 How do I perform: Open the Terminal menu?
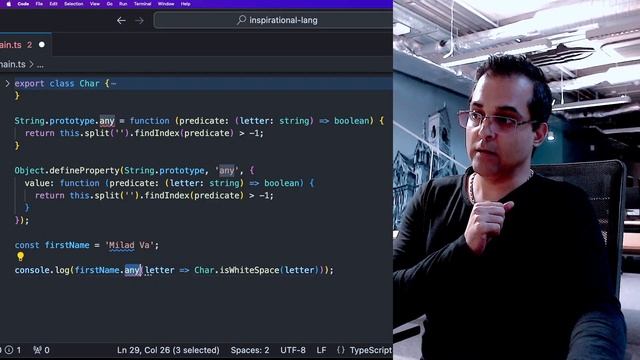(x=142, y=4)
